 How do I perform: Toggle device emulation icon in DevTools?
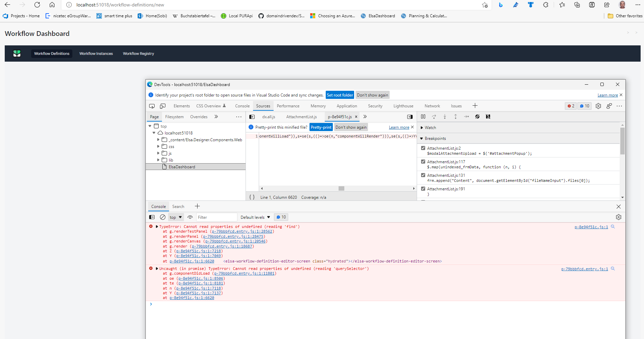tap(163, 106)
